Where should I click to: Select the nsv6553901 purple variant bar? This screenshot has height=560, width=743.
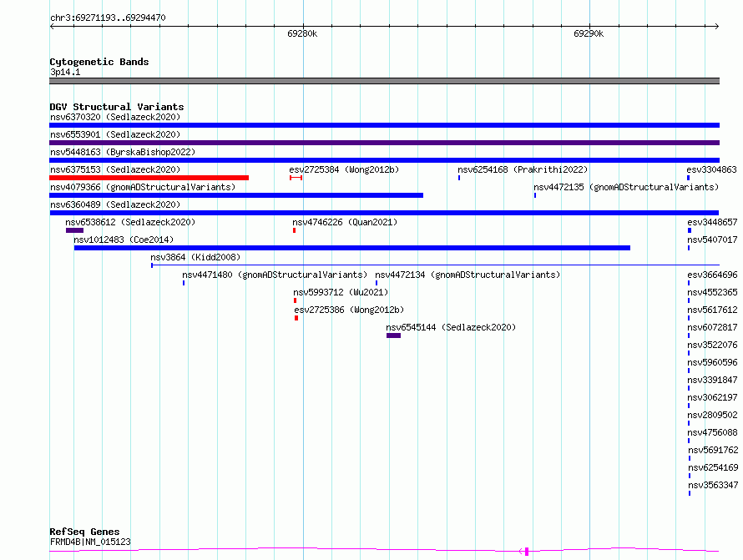(384, 143)
